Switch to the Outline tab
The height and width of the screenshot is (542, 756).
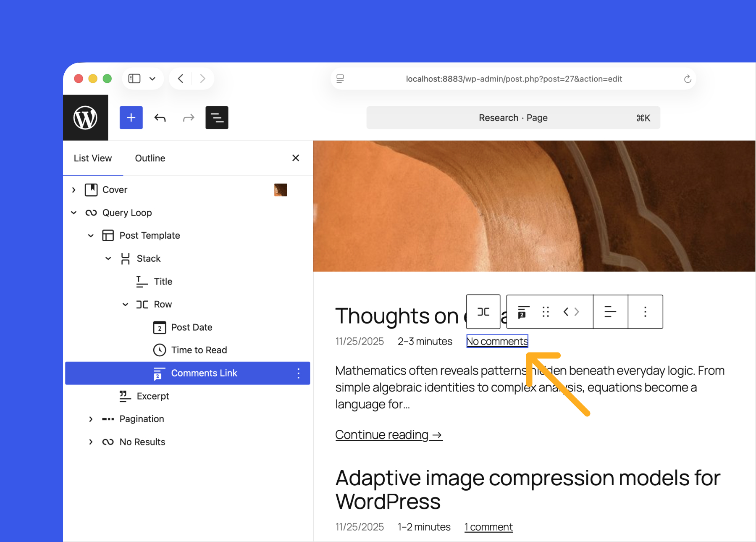(x=150, y=158)
